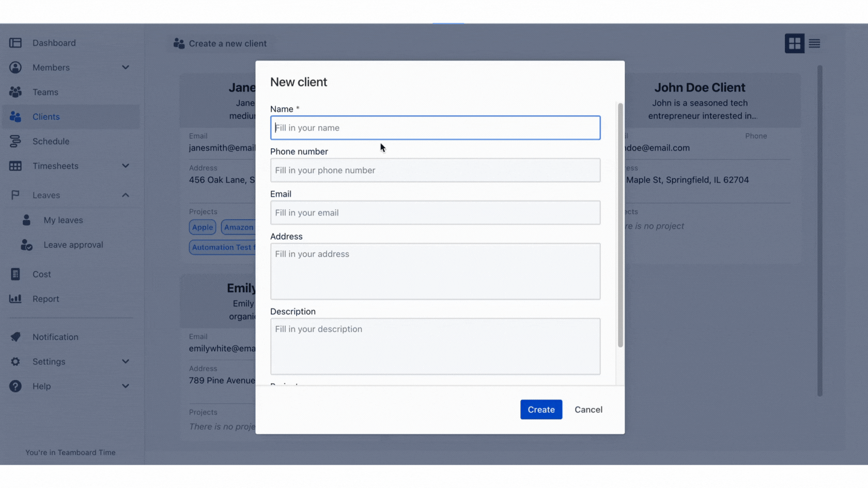Screen dimensions: 868x488
Task: Click the Schedule icon
Action: point(16,141)
